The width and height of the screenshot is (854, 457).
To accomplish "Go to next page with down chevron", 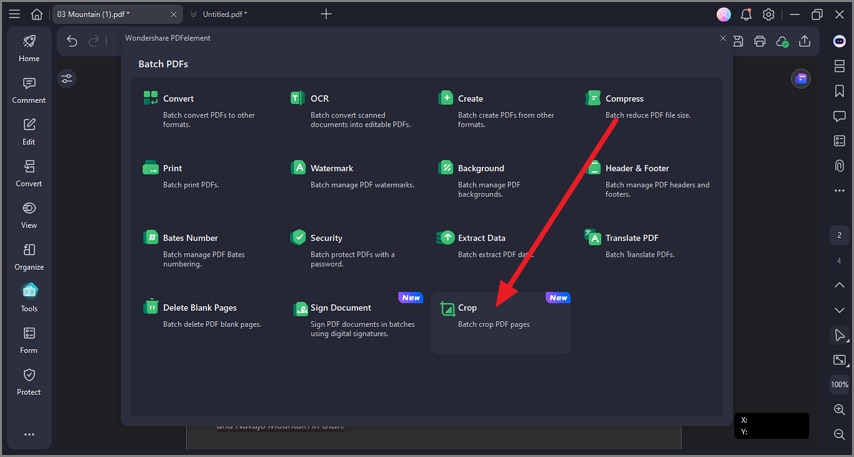I will point(839,310).
